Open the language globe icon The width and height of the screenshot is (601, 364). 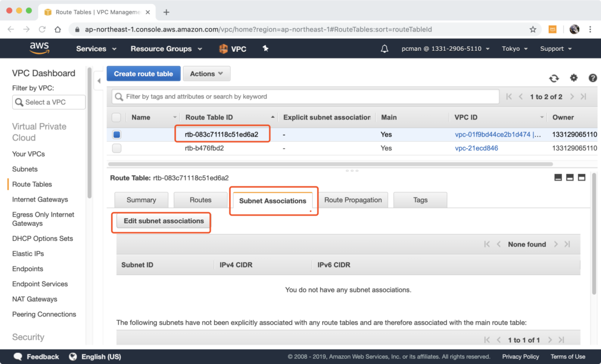[73, 357]
